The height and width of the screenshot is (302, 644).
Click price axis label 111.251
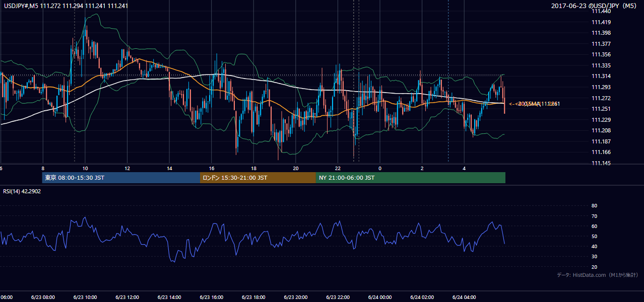pyautogui.click(x=601, y=109)
